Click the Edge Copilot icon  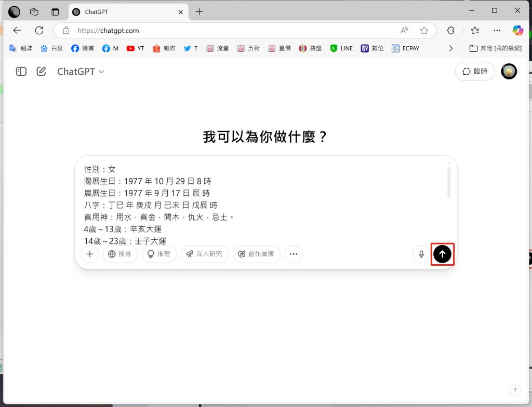pos(517,30)
